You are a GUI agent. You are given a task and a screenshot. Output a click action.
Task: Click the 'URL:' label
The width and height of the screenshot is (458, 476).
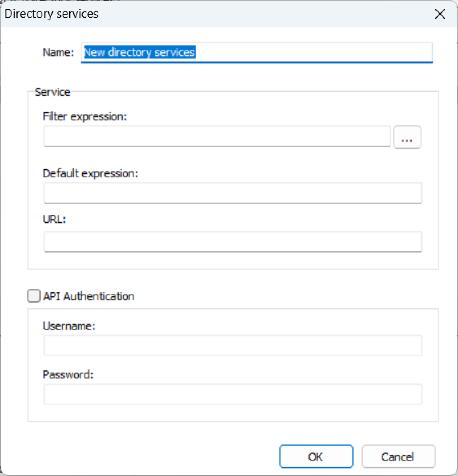click(x=54, y=219)
